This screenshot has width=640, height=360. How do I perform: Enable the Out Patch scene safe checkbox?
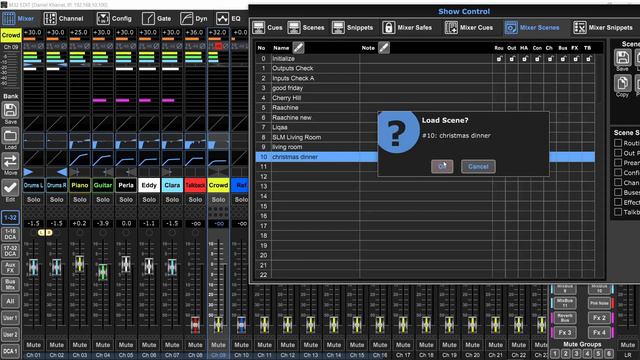[x=618, y=153]
